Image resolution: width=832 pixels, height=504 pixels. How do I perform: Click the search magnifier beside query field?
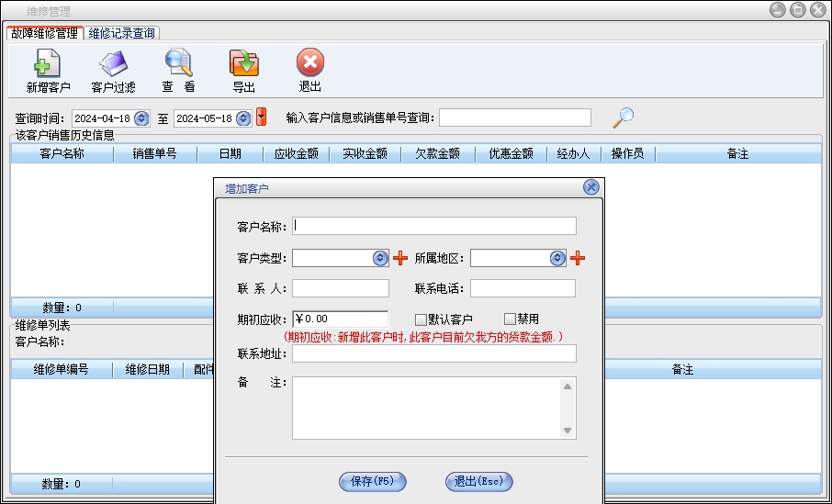pyautogui.click(x=624, y=118)
